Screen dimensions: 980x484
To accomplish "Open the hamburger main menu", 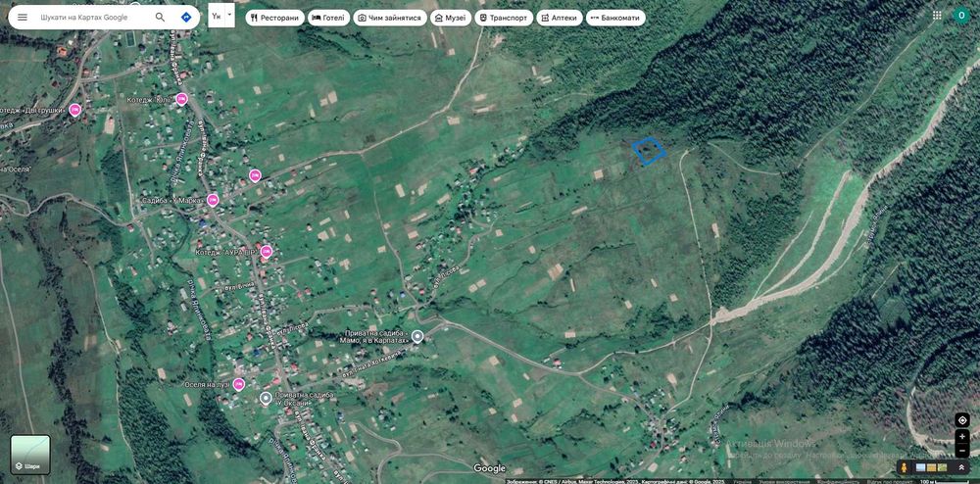I will click(23, 18).
